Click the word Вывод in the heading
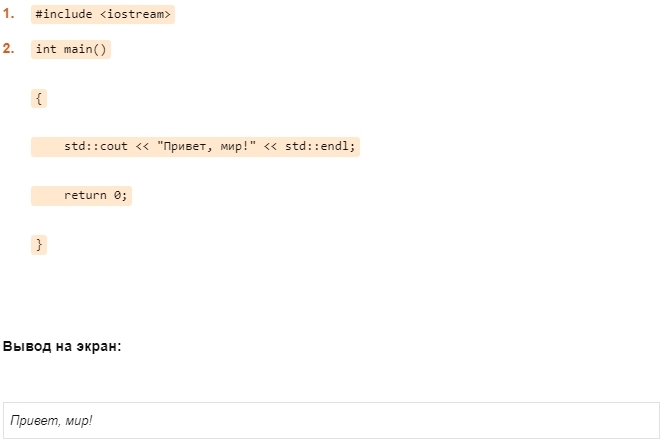The width and height of the screenshot is (666, 445). [24, 347]
